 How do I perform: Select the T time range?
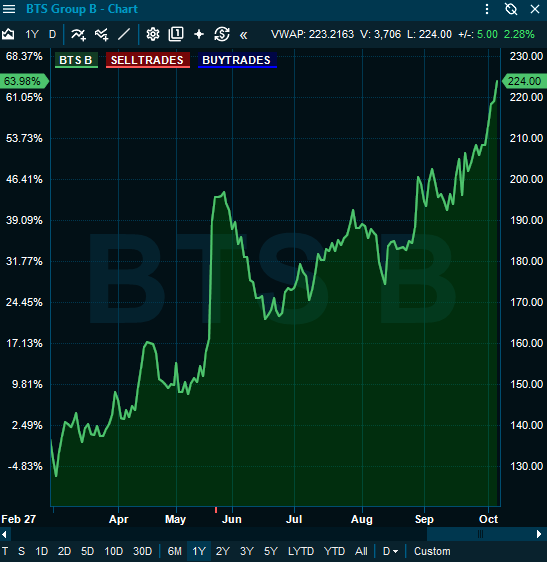(x=5, y=551)
